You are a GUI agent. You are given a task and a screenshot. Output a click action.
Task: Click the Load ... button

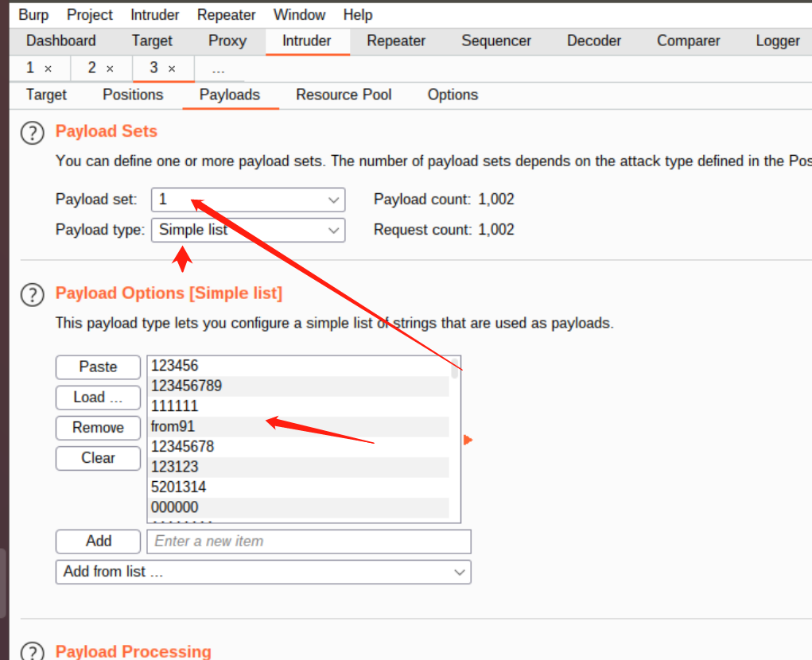pos(98,398)
